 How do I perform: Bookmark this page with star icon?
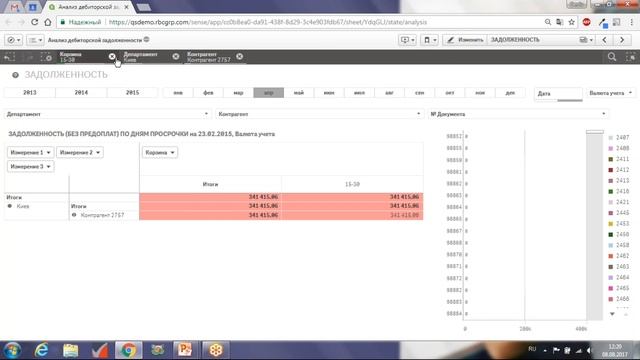[x=571, y=22]
